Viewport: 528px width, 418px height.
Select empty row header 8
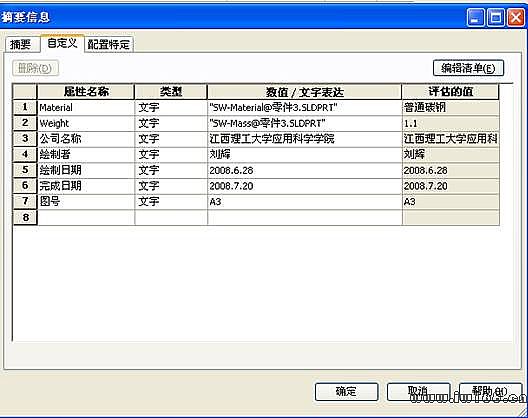[25, 217]
